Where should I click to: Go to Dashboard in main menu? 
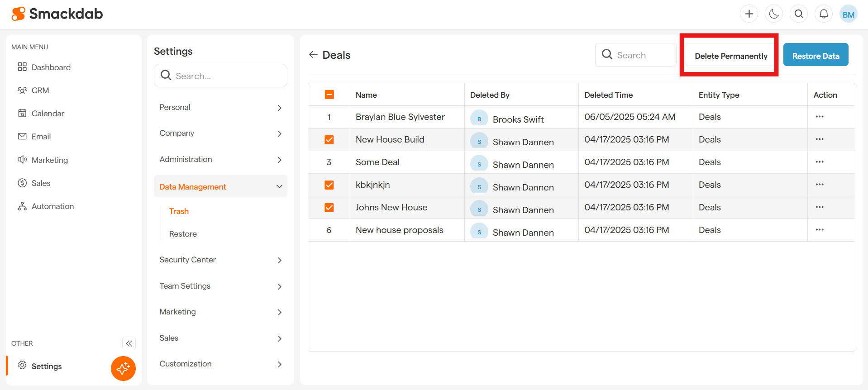(51, 67)
